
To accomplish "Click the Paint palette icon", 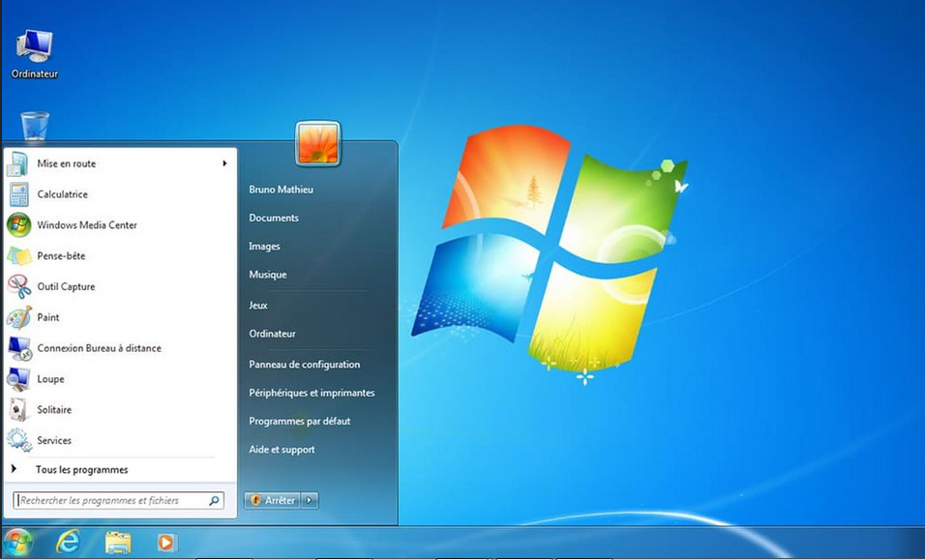I will point(18,317).
